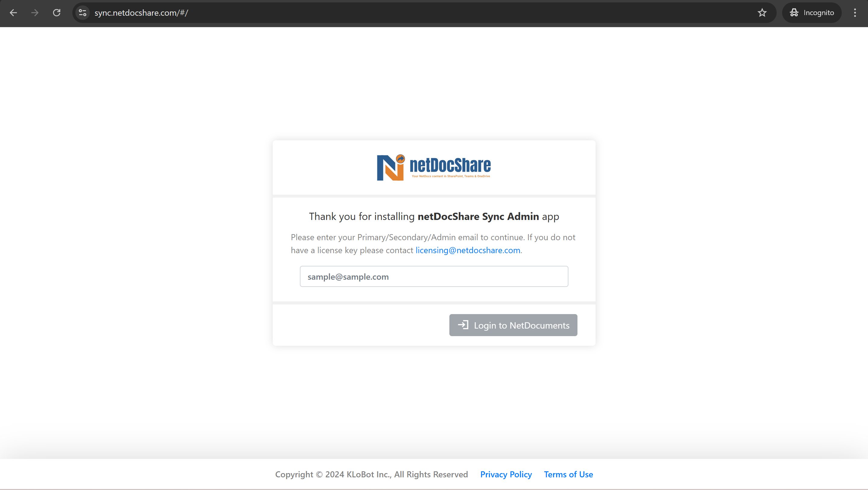Select the email input field

(x=434, y=276)
